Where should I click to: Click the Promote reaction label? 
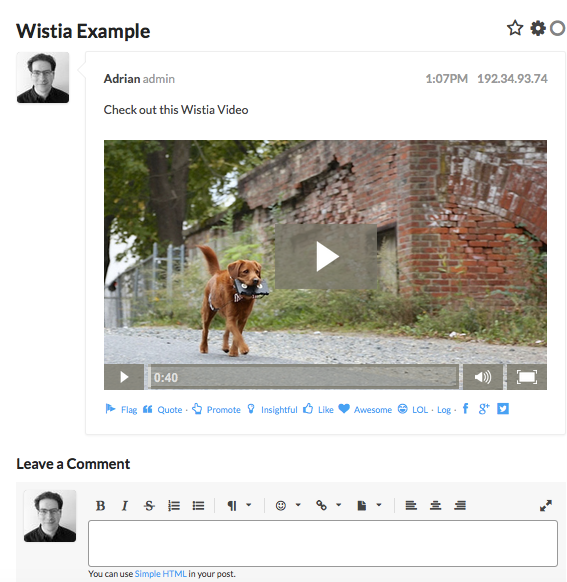pos(223,410)
